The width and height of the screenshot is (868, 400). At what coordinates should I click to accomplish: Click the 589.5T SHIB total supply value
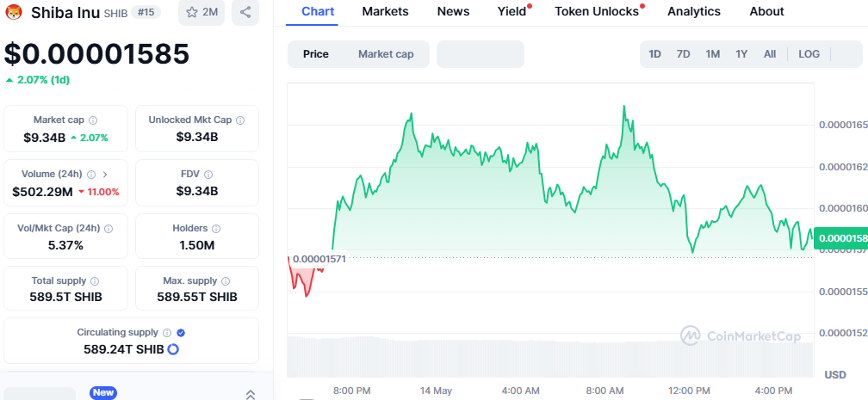(65, 297)
